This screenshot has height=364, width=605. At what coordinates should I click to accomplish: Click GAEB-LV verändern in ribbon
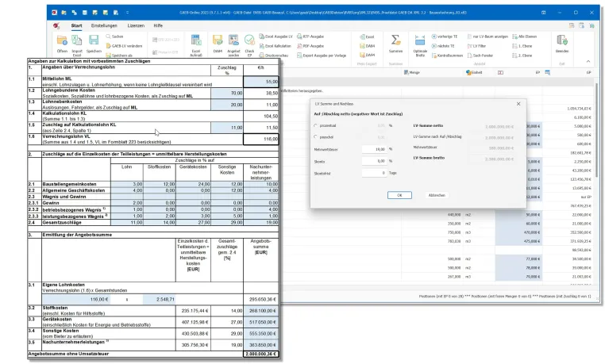pyautogui.click(x=124, y=46)
